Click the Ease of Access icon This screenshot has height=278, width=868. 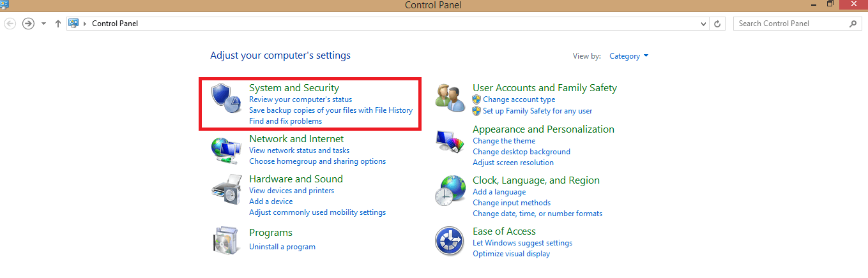tap(450, 242)
